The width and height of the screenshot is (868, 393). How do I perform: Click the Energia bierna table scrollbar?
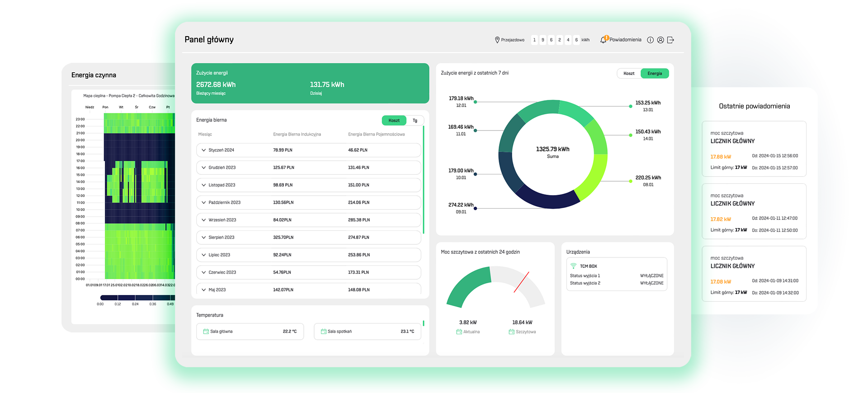point(423,180)
